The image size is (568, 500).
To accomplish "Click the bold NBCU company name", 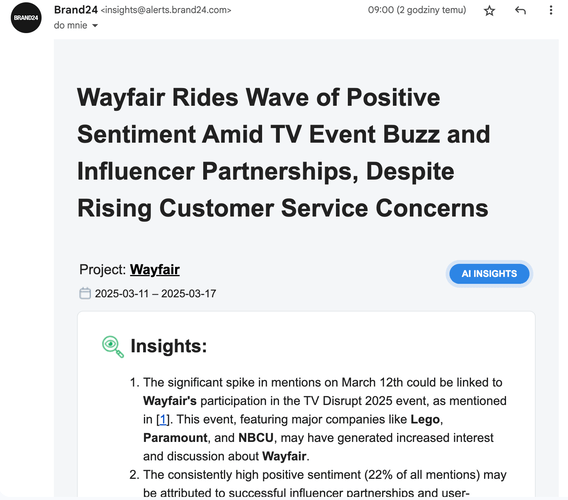I will pos(256,438).
